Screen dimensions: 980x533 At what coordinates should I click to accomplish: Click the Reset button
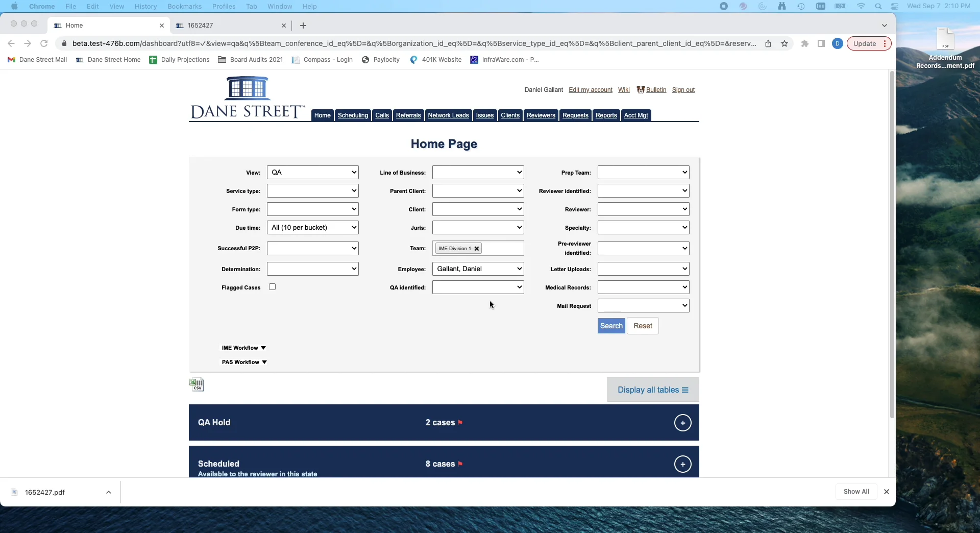tap(643, 326)
